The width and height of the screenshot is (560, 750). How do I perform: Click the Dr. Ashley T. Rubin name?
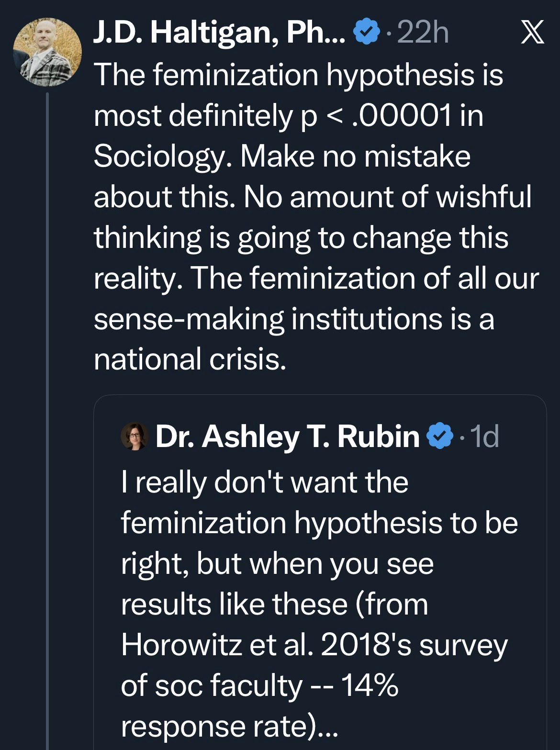click(x=287, y=437)
